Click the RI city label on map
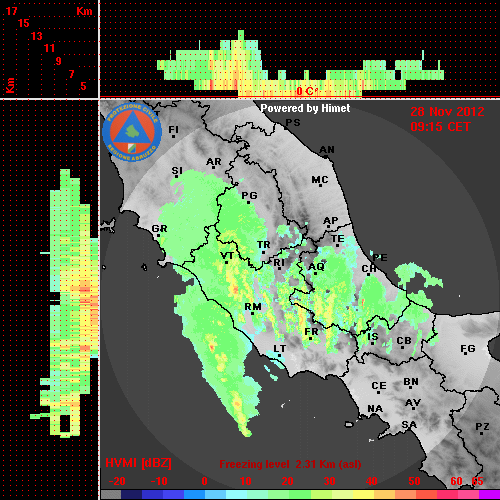This screenshot has width=500, height=500. pyautogui.click(x=279, y=263)
